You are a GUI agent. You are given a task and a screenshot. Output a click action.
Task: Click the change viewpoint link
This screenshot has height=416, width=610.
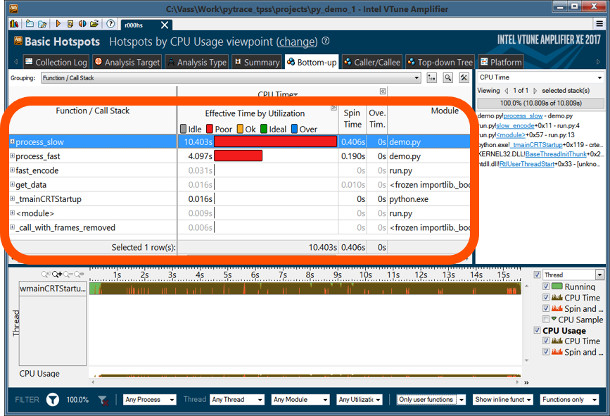(x=297, y=42)
